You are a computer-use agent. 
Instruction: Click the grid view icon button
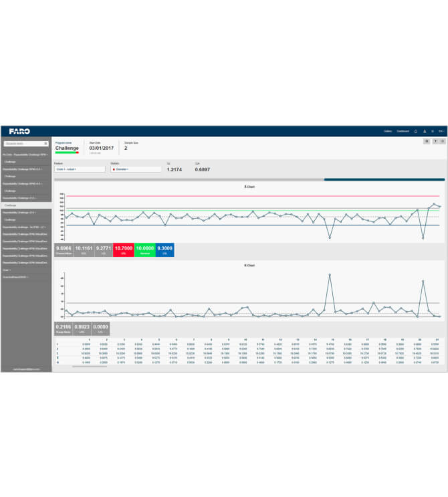click(x=427, y=141)
